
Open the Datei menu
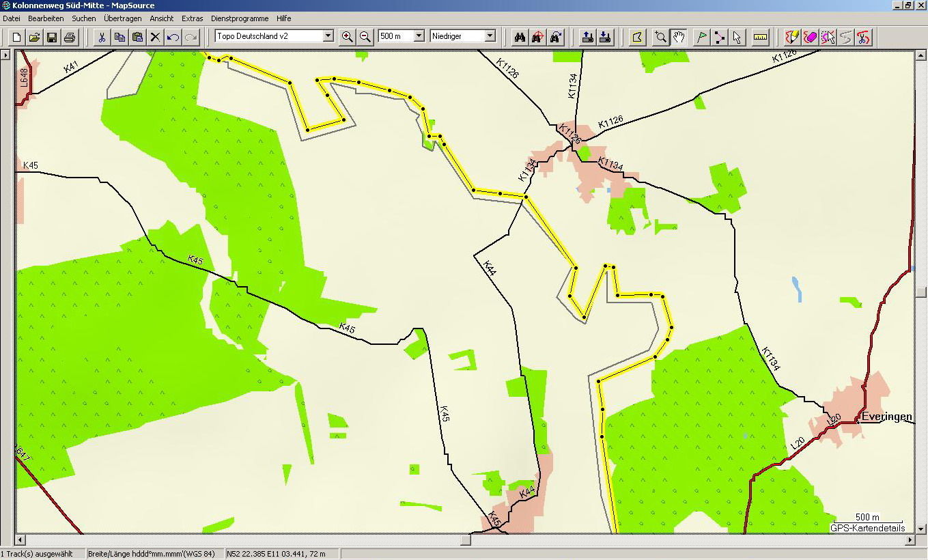[12, 18]
